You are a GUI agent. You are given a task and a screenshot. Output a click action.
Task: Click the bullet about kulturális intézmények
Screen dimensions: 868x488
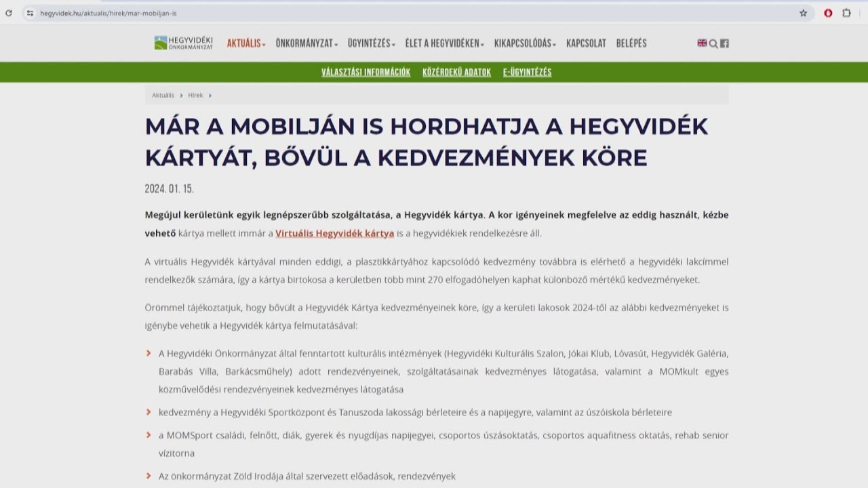tap(443, 371)
